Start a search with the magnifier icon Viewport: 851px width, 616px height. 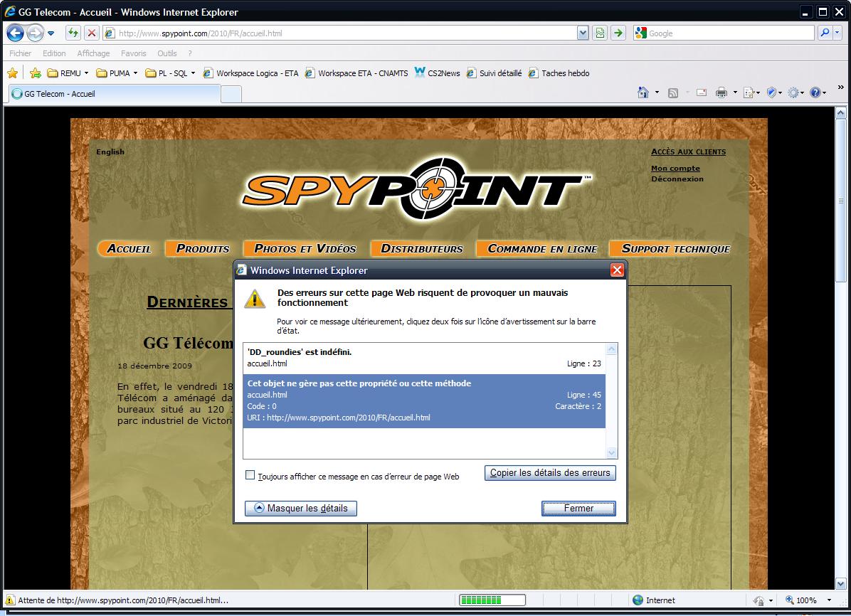coord(825,33)
